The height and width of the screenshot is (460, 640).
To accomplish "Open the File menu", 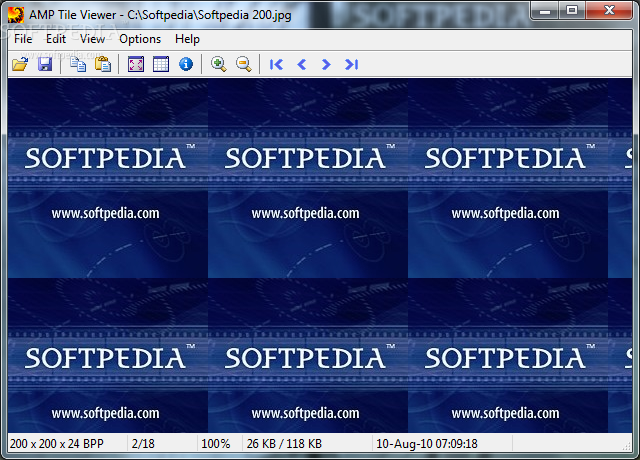I will click(x=23, y=39).
